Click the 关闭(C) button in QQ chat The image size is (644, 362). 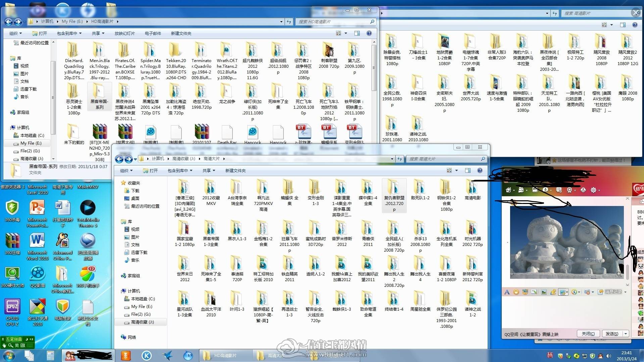[x=588, y=333]
